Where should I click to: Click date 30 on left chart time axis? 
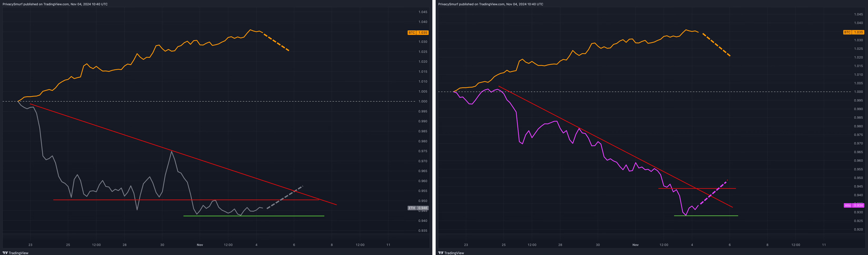(x=162, y=245)
